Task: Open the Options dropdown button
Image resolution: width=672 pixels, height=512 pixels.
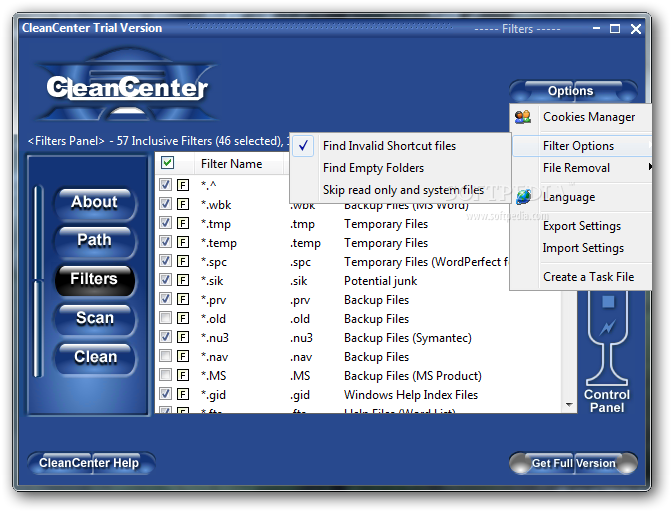Action: [x=573, y=90]
